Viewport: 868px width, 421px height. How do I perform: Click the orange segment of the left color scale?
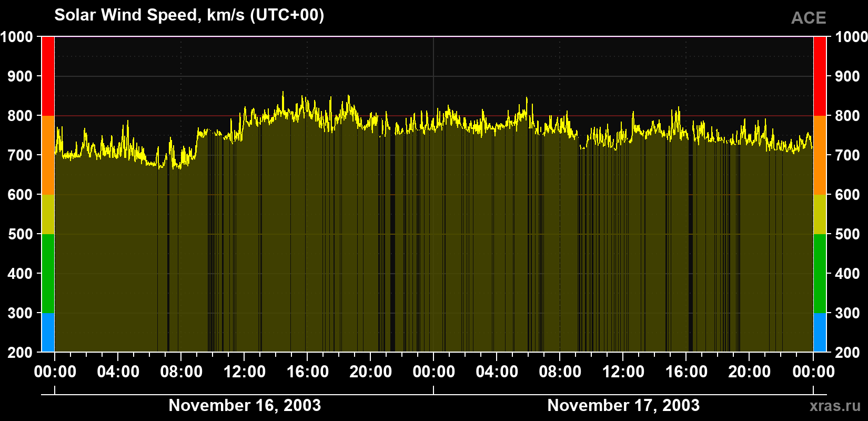(48, 155)
